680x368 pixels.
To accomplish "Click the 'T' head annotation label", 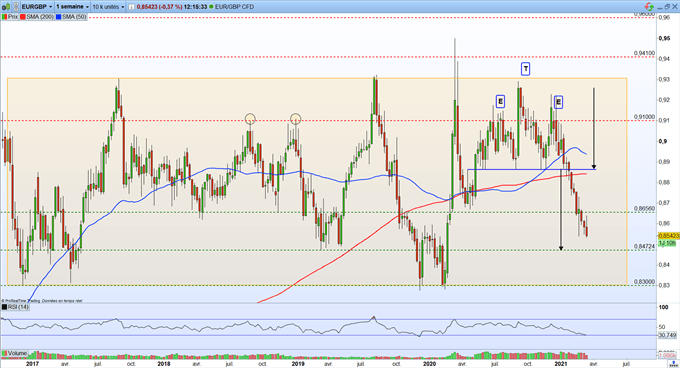I will [x=525, y=68].
